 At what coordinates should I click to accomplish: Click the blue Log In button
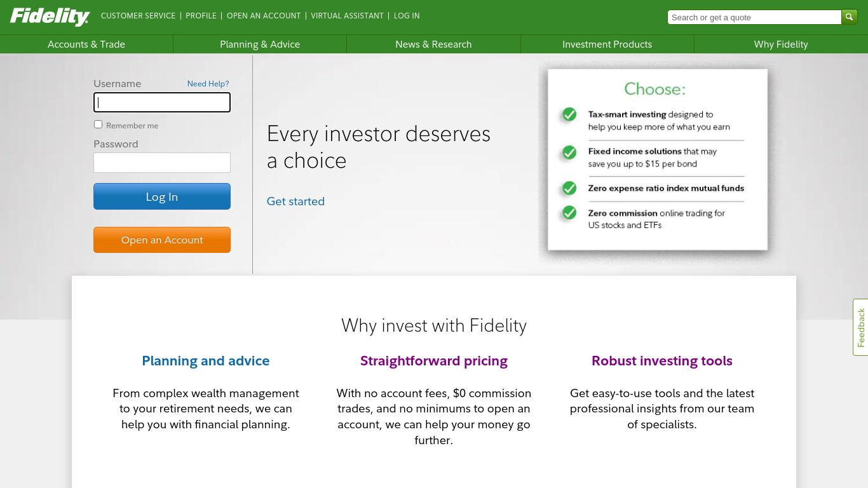click(x=162, y=196)
